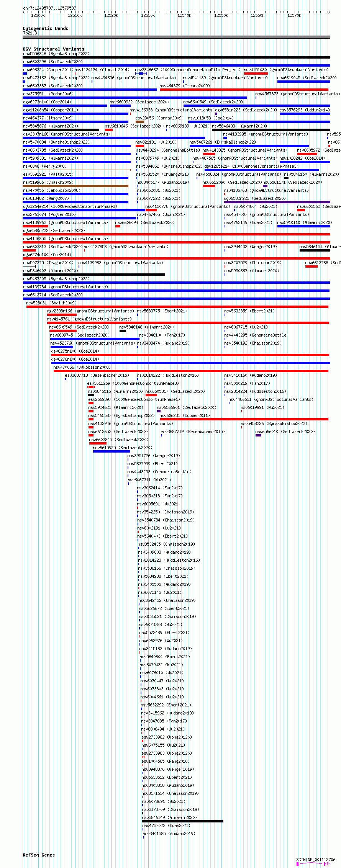Open variant nsv3171634 (Chaisson2019)
The image size is (341, 868).
pyautogui.click(x=170, y=794)
